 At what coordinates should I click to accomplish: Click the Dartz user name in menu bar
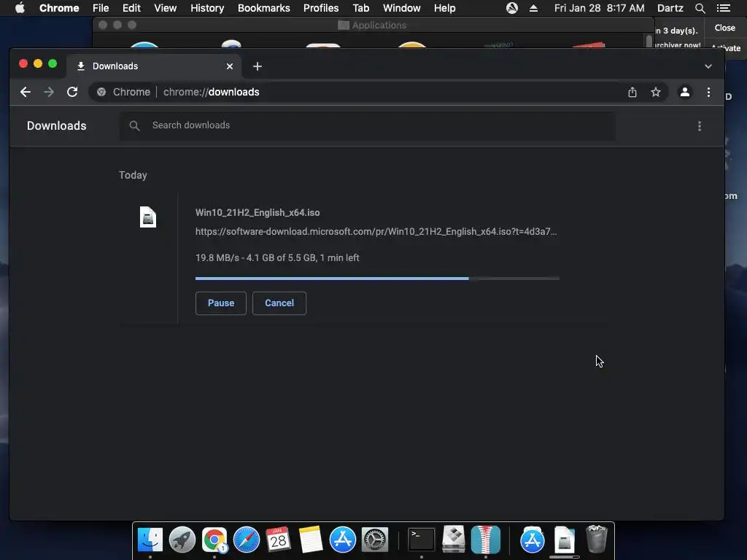(670, 8)
